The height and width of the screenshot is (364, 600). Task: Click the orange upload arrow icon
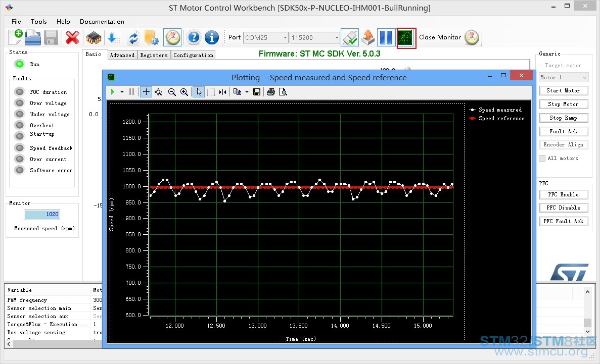point(367,37)
